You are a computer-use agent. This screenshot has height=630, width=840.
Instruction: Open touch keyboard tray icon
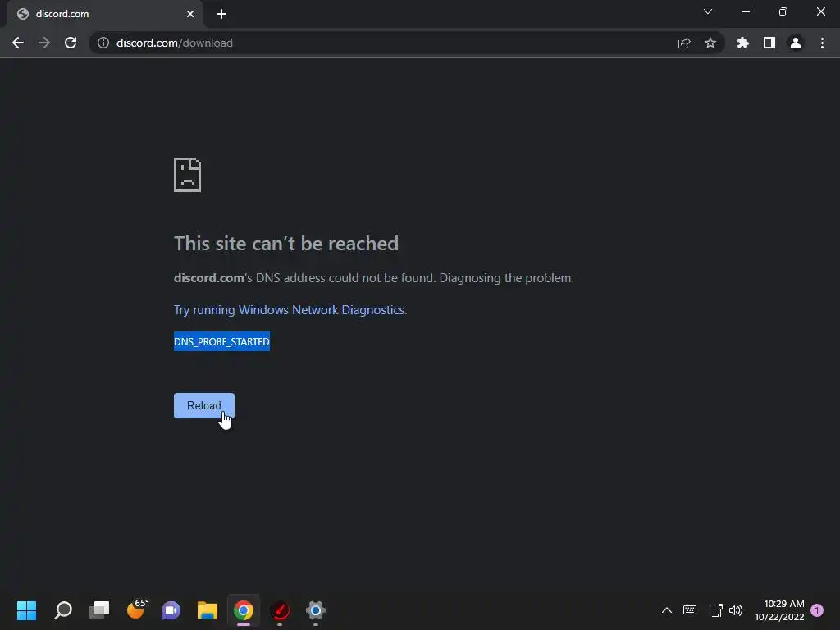pos(690,610)
